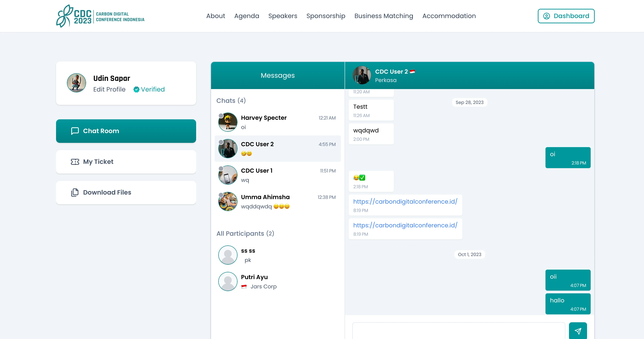The height and width of the screenshot is (339, 644).
Task: Click the Download Files document icon
Action: pyautogui.click(x=75, y=193)
